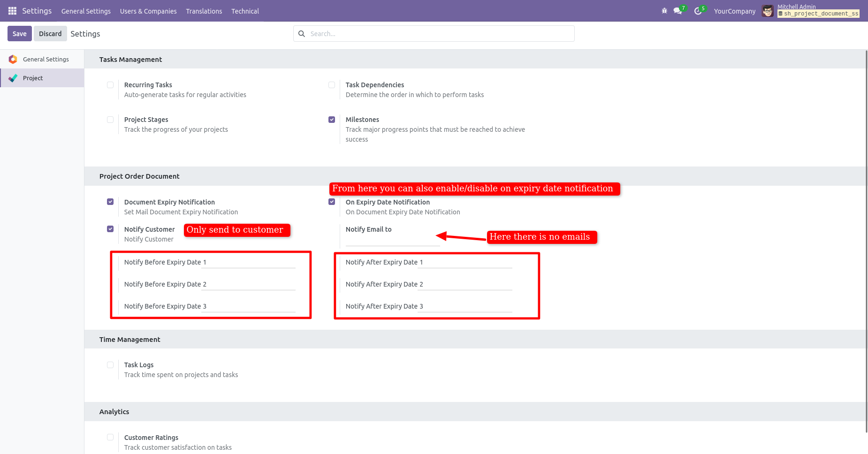Click Notify After Expiry Date 1 field
The height and width of the screenshot is (454, 868).
click(x=465, y=263)
